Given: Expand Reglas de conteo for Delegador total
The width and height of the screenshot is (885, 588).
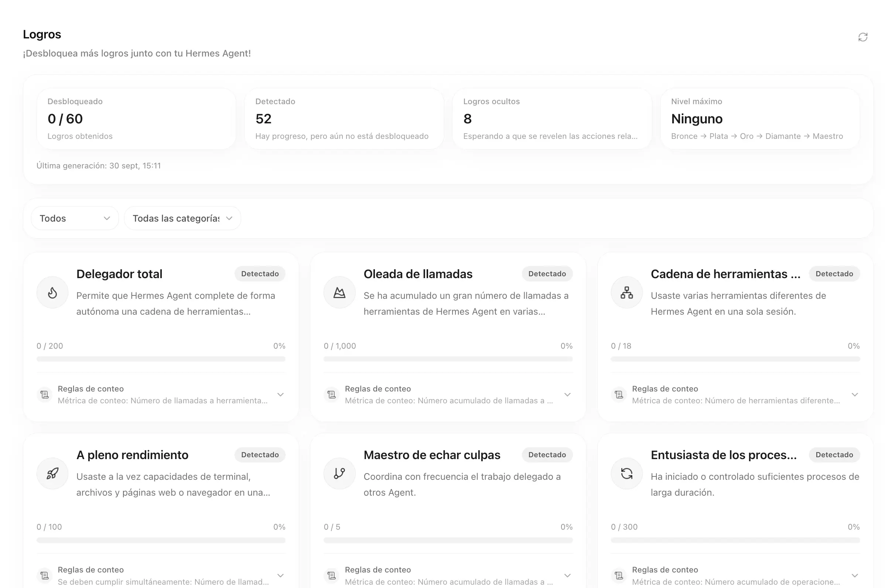Looking at the screenshot, I should (280, 394).
